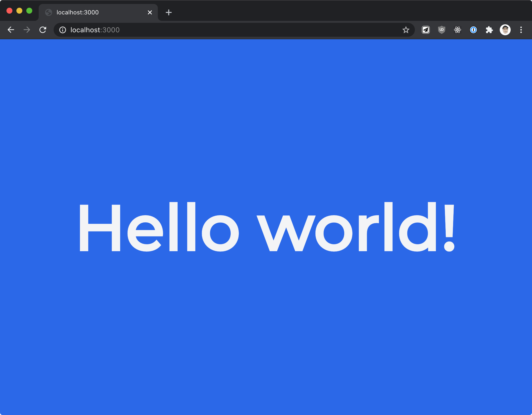Bookmark this page with the star icon
This screenshot has height=415, width=532.
(406, 30)
